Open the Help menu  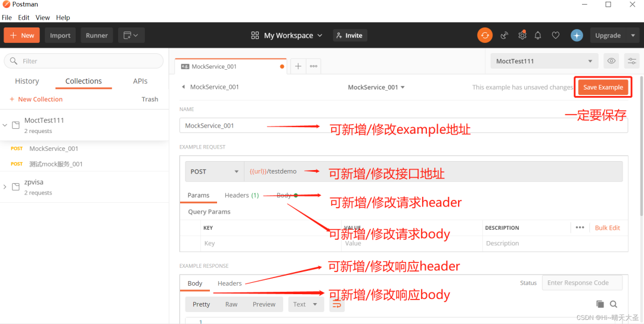[x=63, y=18]
